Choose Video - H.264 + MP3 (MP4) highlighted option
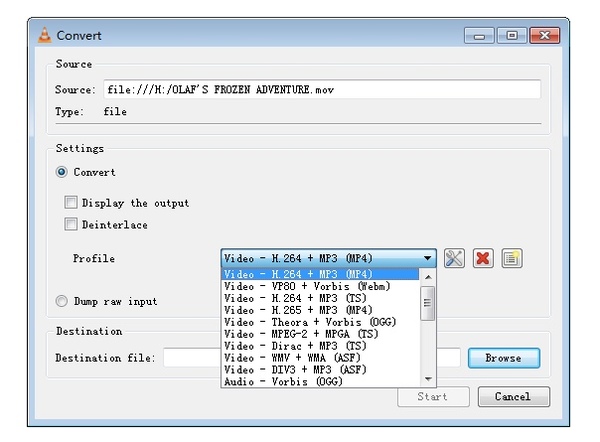Screen dimensions: 600x442 tap(320, 274)
